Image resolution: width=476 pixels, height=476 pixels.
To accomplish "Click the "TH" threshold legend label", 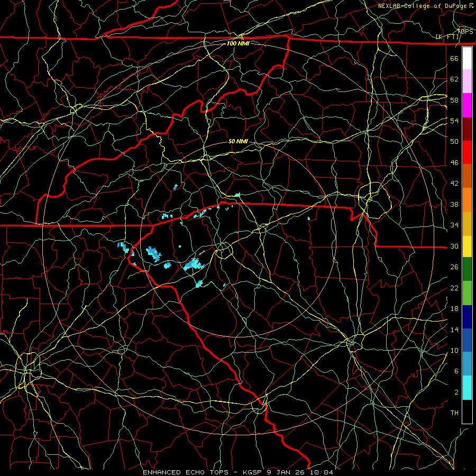I will 454,413.
